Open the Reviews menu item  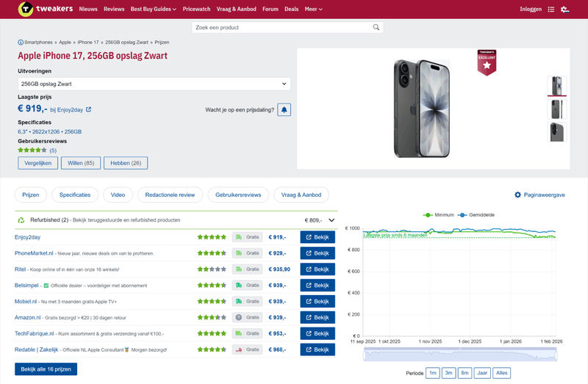(114, 9)
